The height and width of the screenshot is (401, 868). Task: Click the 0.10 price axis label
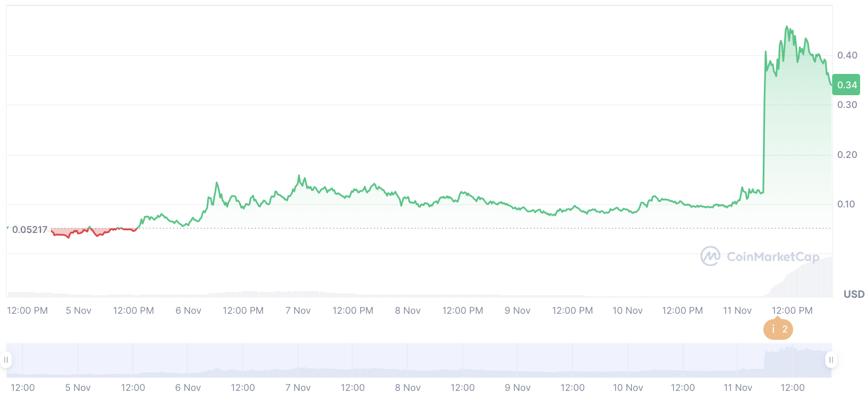click(x=846, y=204)
